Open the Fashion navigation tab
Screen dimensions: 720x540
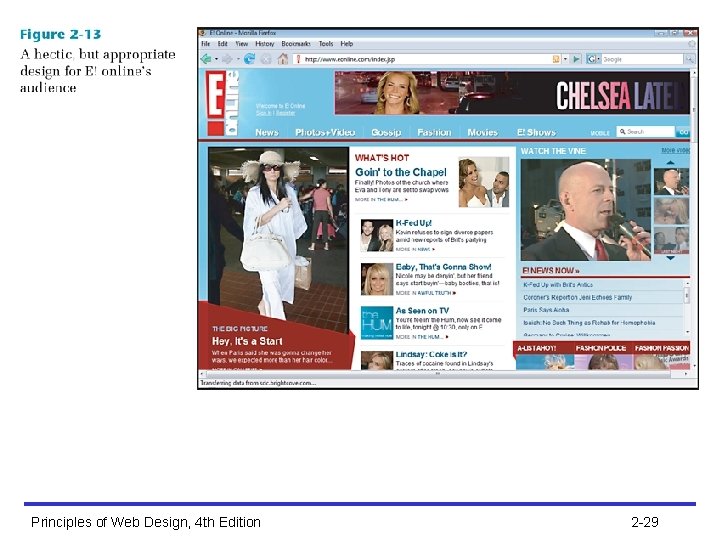click(x=434, y=132)
